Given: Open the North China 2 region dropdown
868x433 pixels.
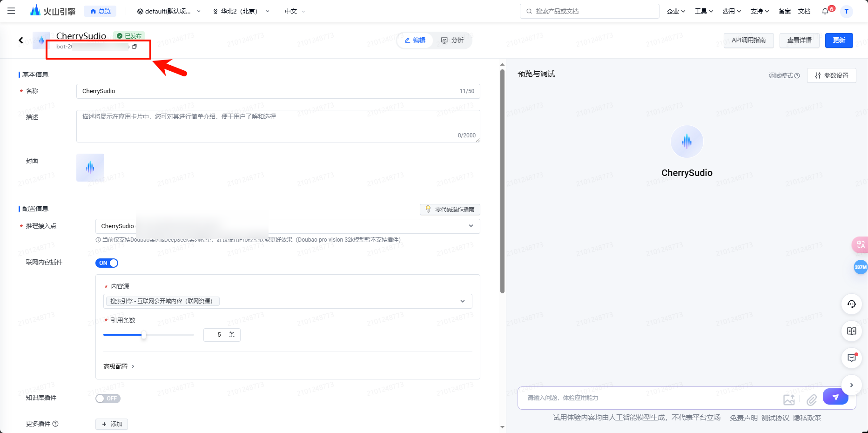Looking at the screenshot, I should point(241,11).
